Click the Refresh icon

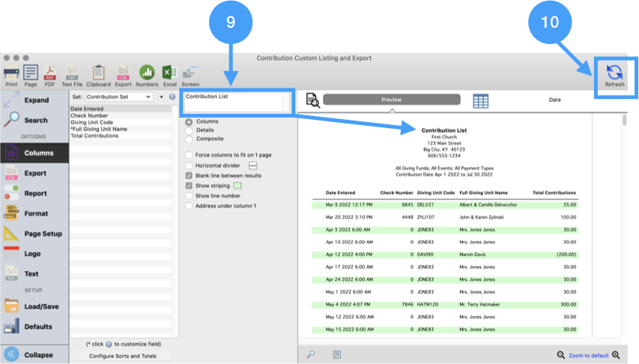[614, 76]
